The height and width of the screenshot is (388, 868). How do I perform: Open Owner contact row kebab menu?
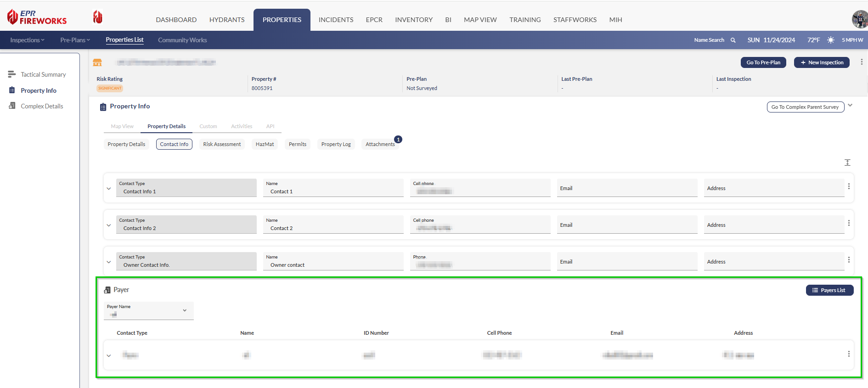(849, 260)
